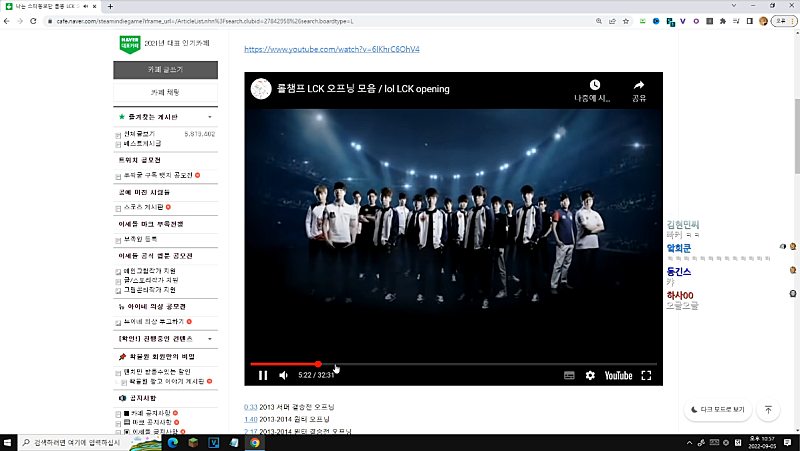800x451 pixels.
Task: Mute the video volume
Action: [x=284, y=376]
